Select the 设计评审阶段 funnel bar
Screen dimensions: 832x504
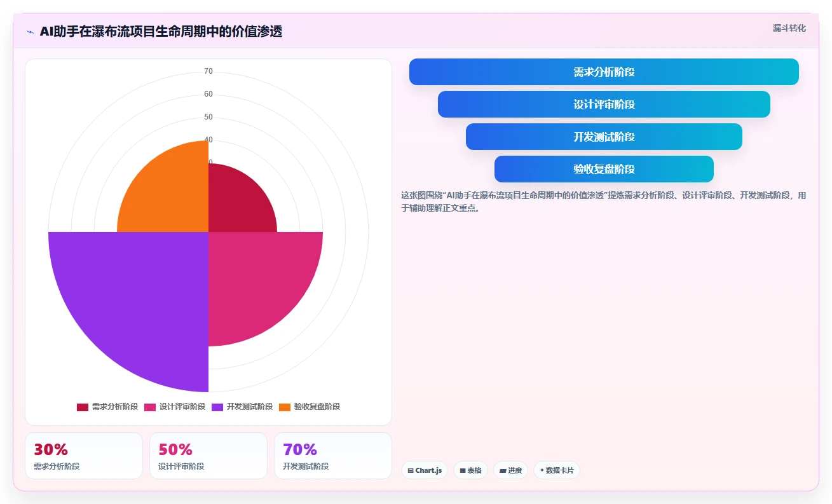coord(604,104)
